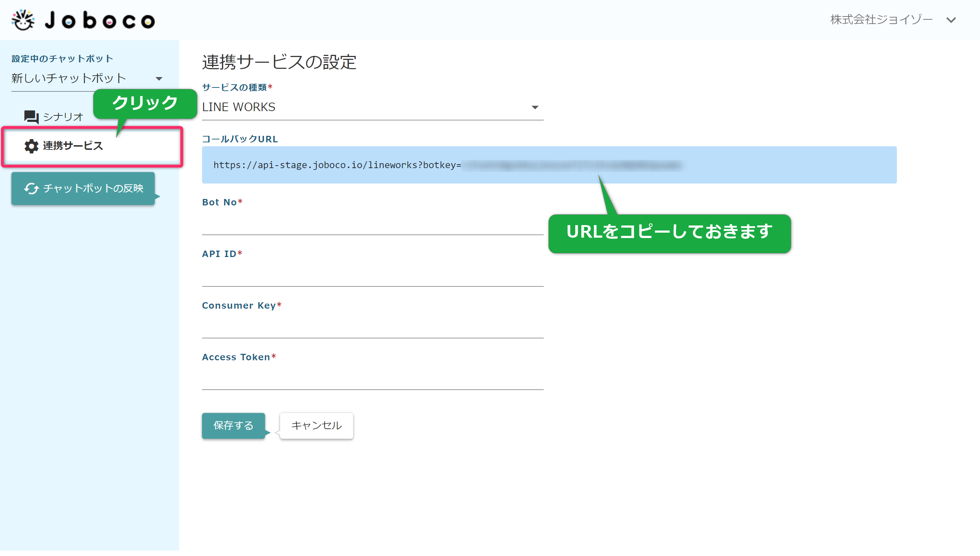Click the キャンセル button
The width and height of the screenshot is (980, 556).
coord(316,426)
